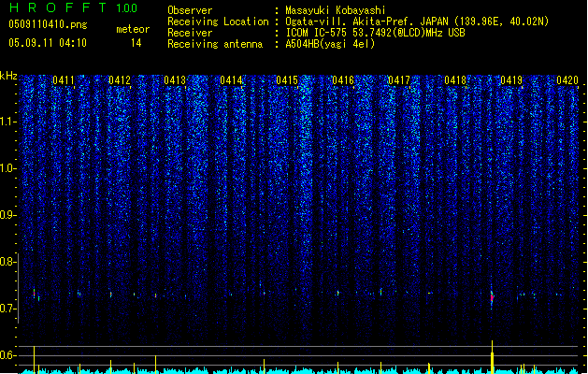This screenshot has width=588, height=374.
Task: Click the 0414 time marker
Action: 231,80
